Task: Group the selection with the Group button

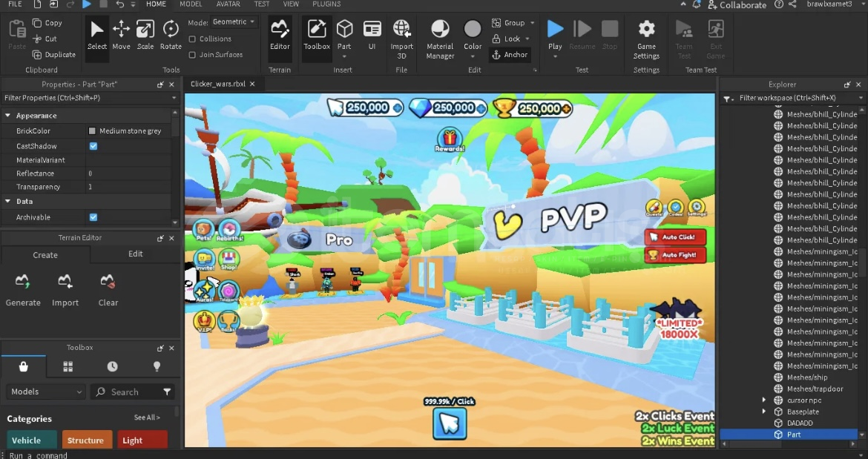Action: tap(508, 23)
